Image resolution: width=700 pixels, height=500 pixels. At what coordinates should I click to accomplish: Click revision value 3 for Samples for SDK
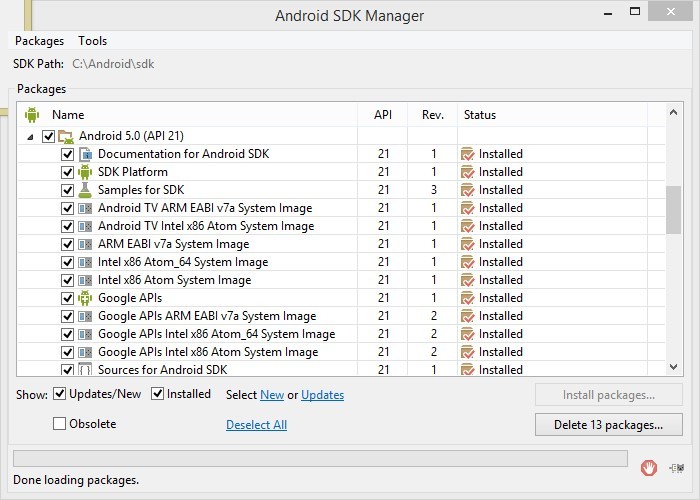[433, 190]
